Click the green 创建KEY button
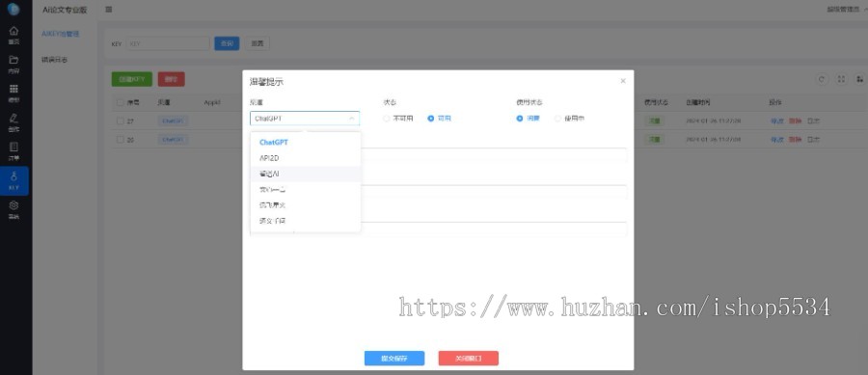The height and width of the screenshot is (375, 868). tap(132, 79)
